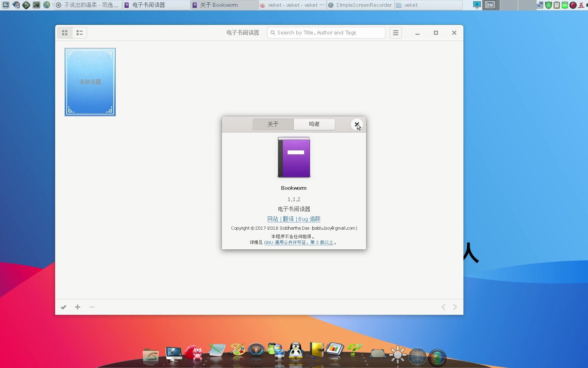Switch to 电子书阅读器 taskbar entry

coord(157,5)
